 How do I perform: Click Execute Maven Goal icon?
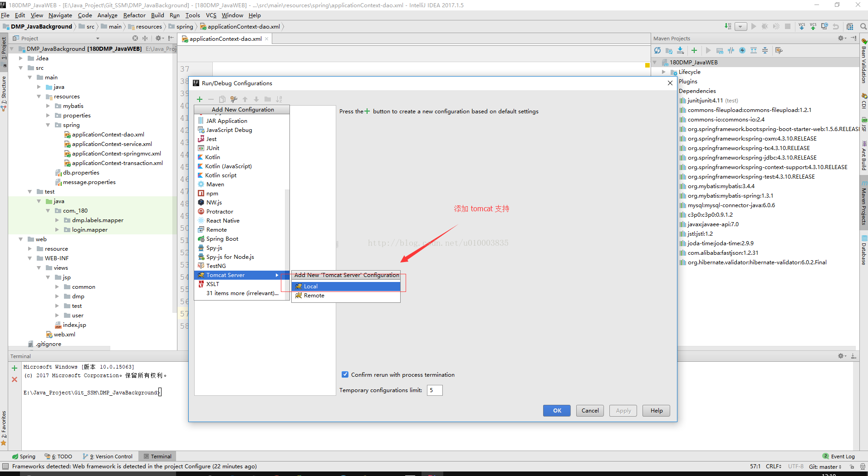coord(720,50)
